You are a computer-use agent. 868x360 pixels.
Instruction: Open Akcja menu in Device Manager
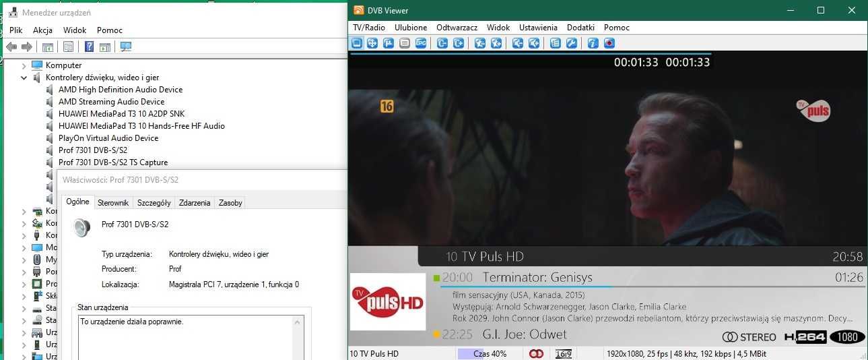click(42, 30)
